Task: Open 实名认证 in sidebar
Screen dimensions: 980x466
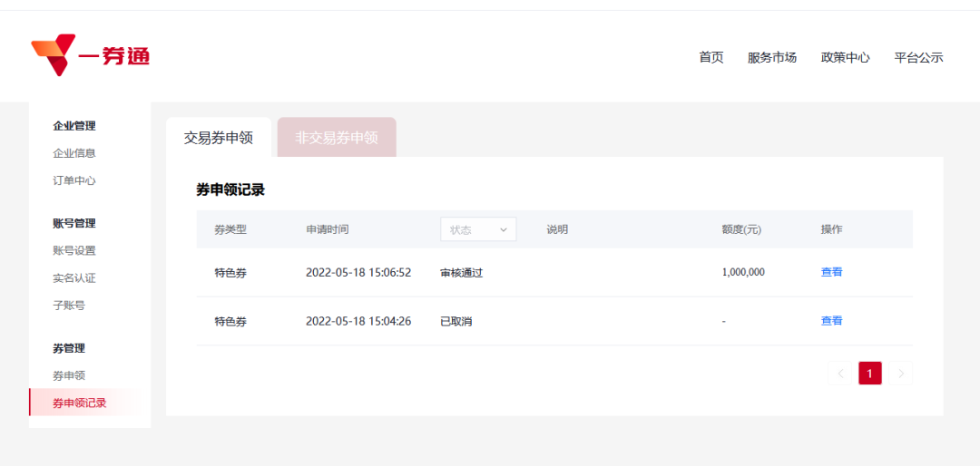Action: coord(74,278)
